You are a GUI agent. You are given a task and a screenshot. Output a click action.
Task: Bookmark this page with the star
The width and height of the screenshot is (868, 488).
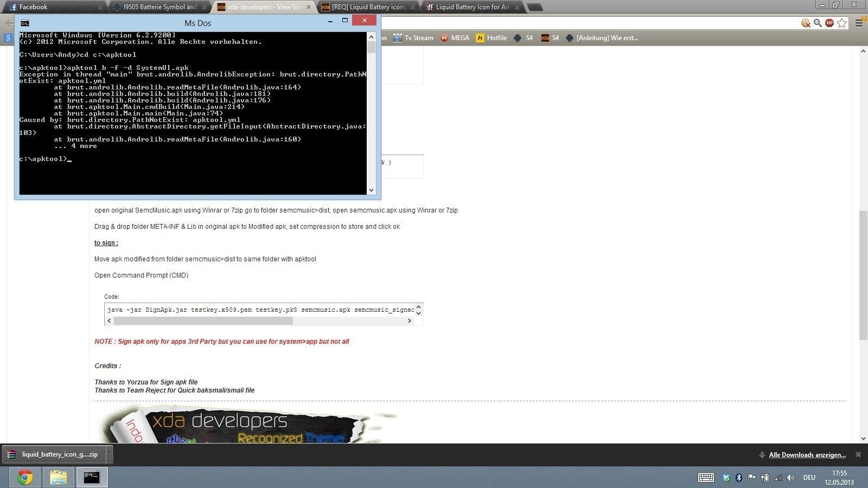click(x=841, y=23)
